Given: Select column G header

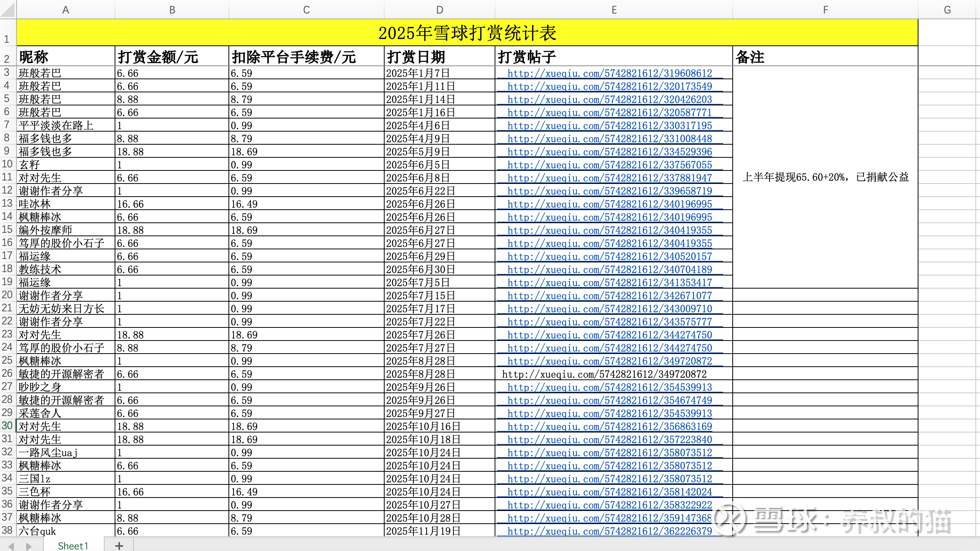Looking at the screenshot, I should point(947,10).
